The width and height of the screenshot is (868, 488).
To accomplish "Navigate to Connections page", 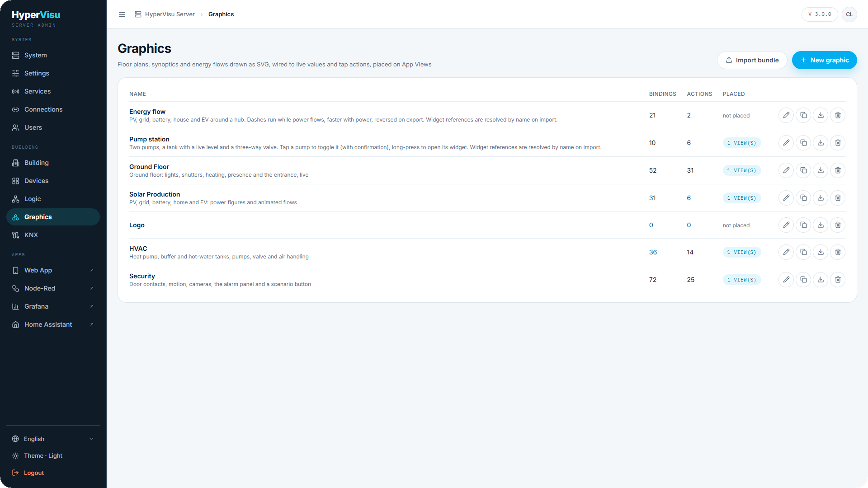I will click(x=53, y=109).
